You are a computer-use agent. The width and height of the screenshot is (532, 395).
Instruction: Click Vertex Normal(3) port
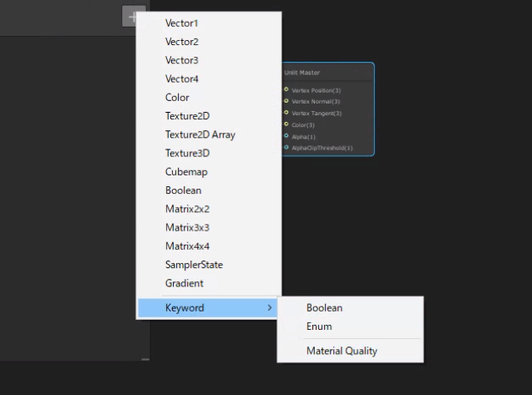(286, 101)
